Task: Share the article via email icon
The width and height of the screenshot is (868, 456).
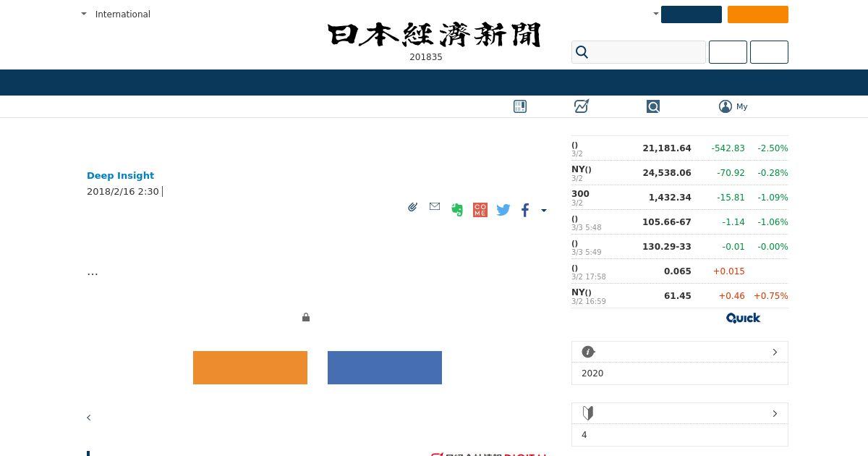Action: (x=435, y=206)
